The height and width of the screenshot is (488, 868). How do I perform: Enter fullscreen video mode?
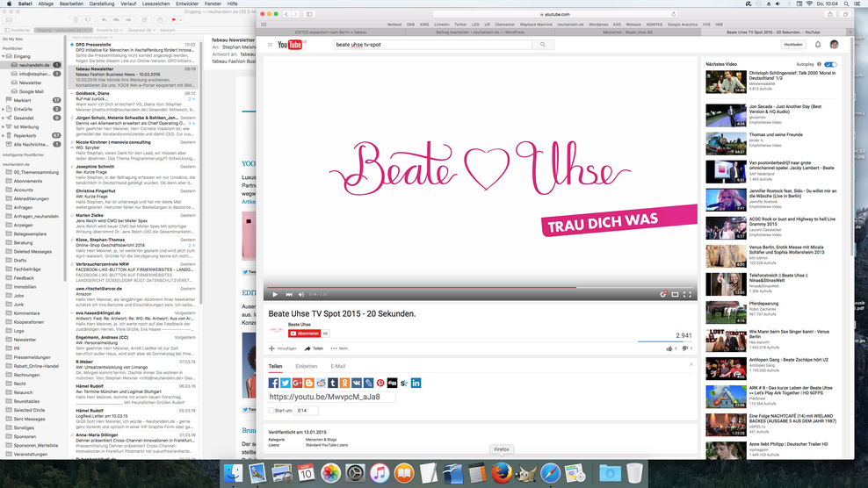pyautogui.click(x=688, y=294)
